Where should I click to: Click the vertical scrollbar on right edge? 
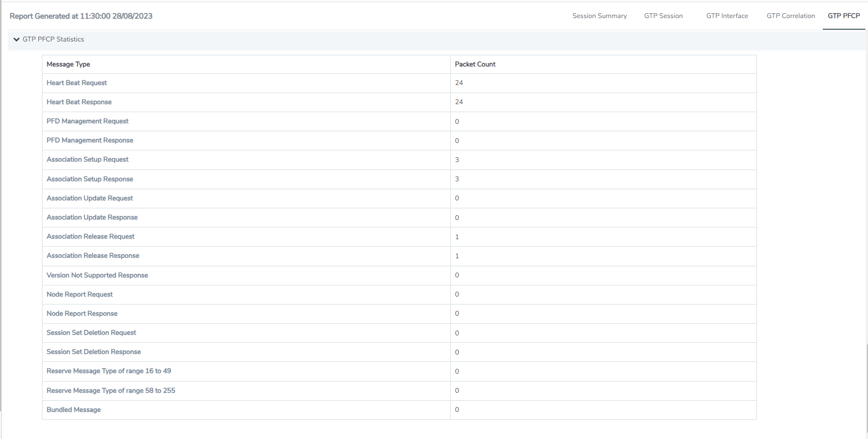(866, 388)
